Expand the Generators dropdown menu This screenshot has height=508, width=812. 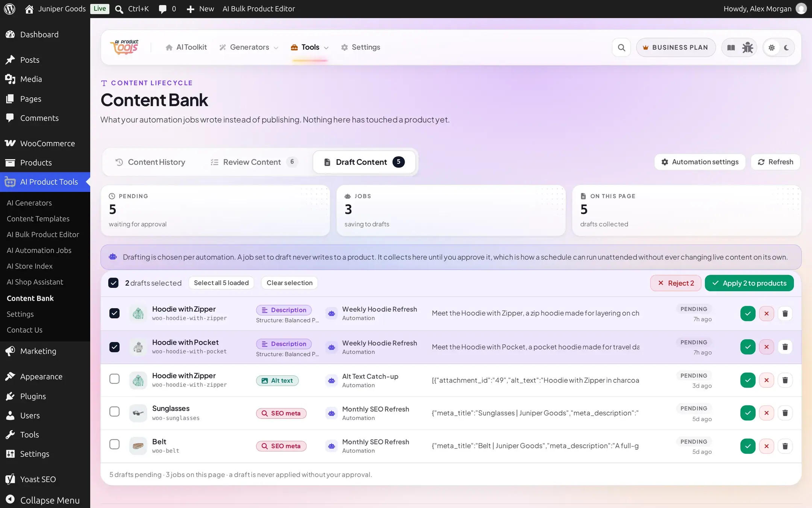(x=249, y=47)
